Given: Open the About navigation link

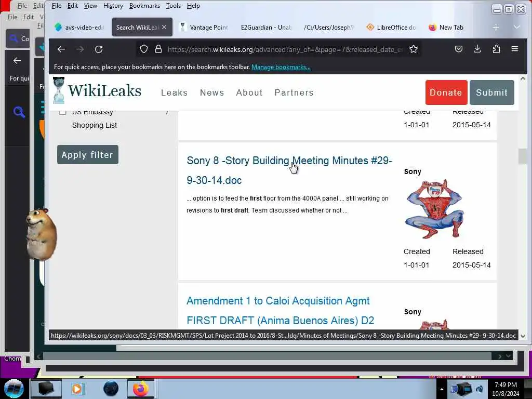Looking at the screenshot, I should pos(249,92).
